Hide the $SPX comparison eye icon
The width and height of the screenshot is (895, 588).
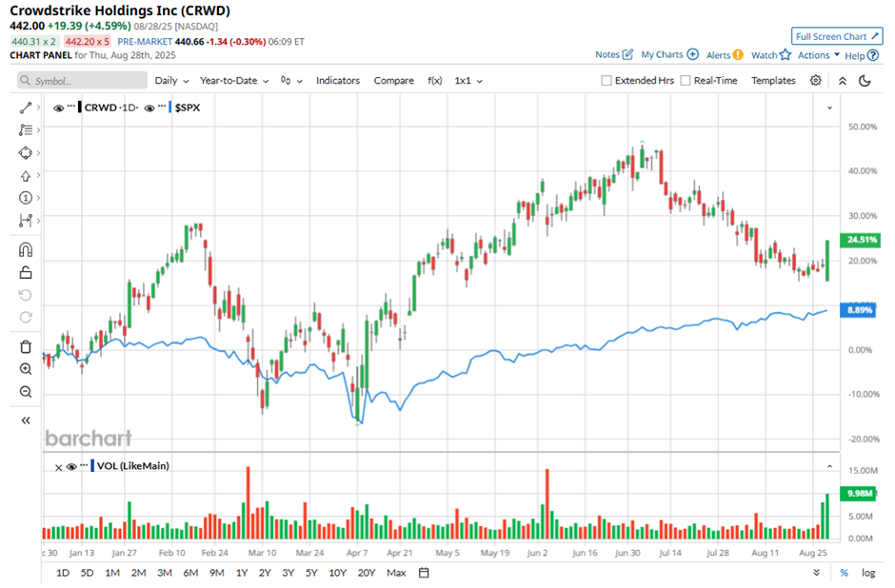click(x=149, y=108)
